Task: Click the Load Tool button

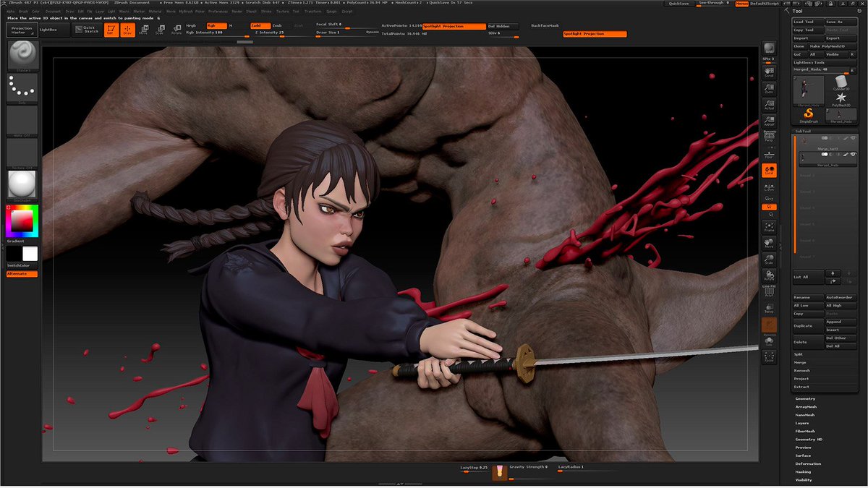Action: (x=807, y=22)
